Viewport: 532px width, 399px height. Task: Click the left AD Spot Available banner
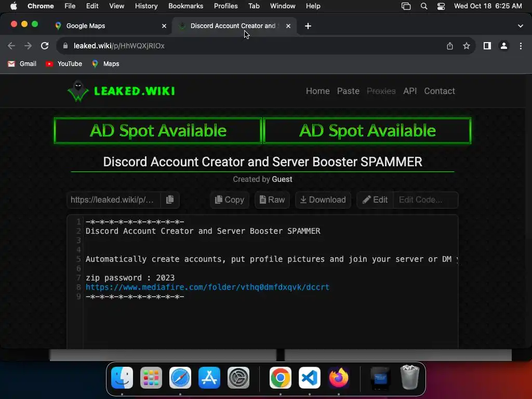click(x=158, y=130)
